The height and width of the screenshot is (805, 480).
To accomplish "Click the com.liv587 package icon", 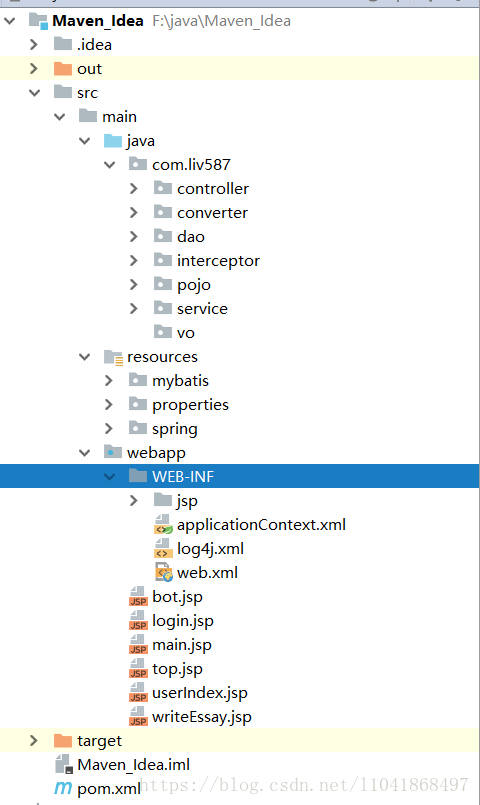I will click(138, 164).
